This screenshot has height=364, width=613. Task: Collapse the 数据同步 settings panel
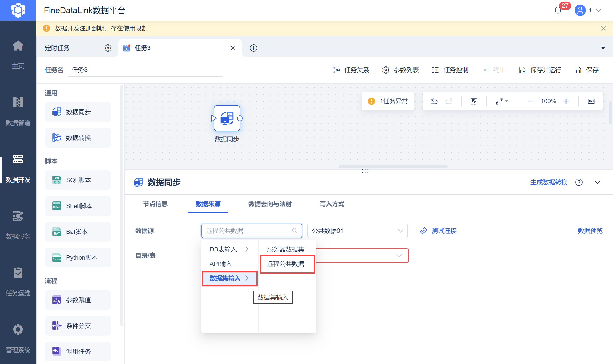click(597, 182)
